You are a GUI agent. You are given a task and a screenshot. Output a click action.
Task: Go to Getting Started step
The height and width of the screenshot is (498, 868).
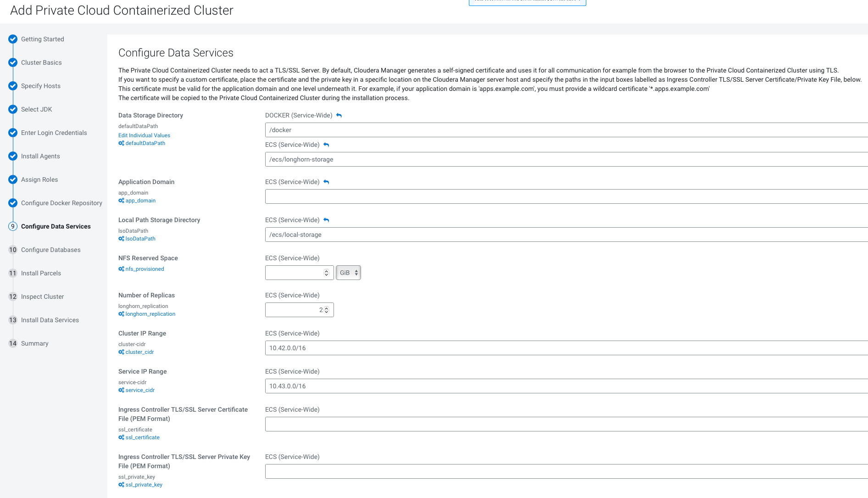42,39
